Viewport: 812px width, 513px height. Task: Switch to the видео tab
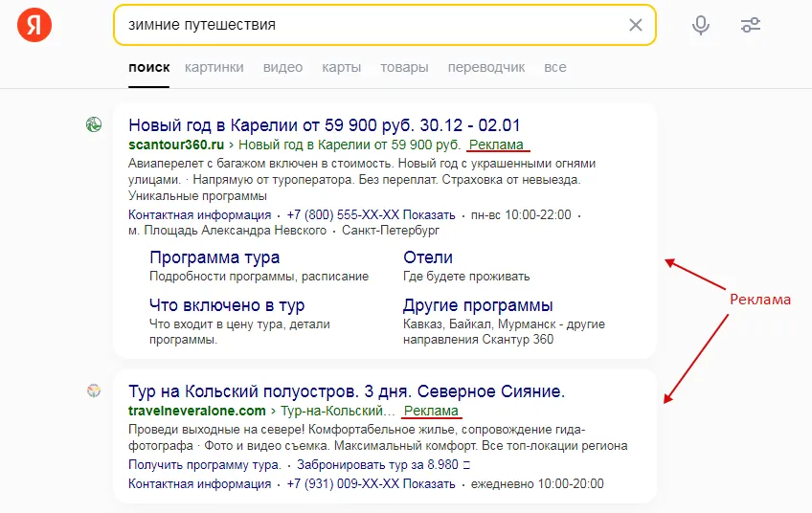coord(282,67)
